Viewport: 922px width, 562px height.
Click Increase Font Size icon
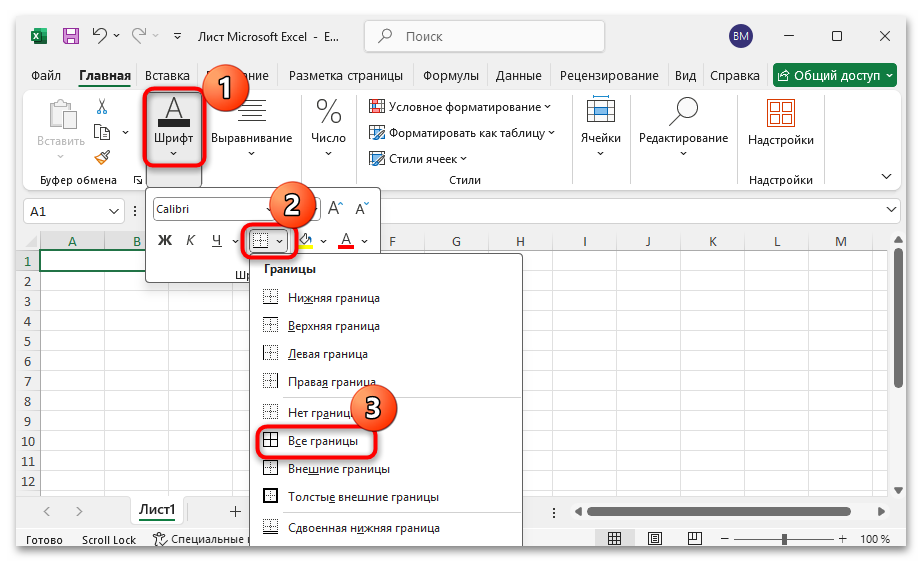335,208
